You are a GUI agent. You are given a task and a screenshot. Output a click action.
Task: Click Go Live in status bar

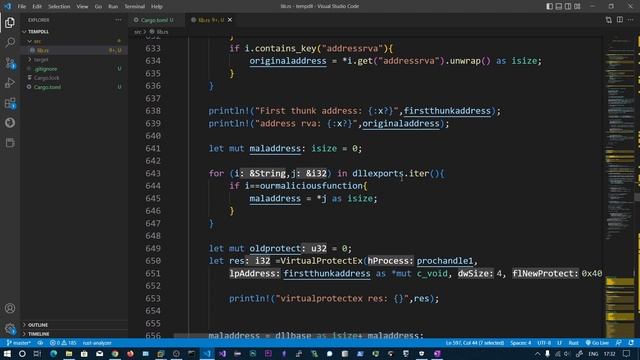(597, 343)
